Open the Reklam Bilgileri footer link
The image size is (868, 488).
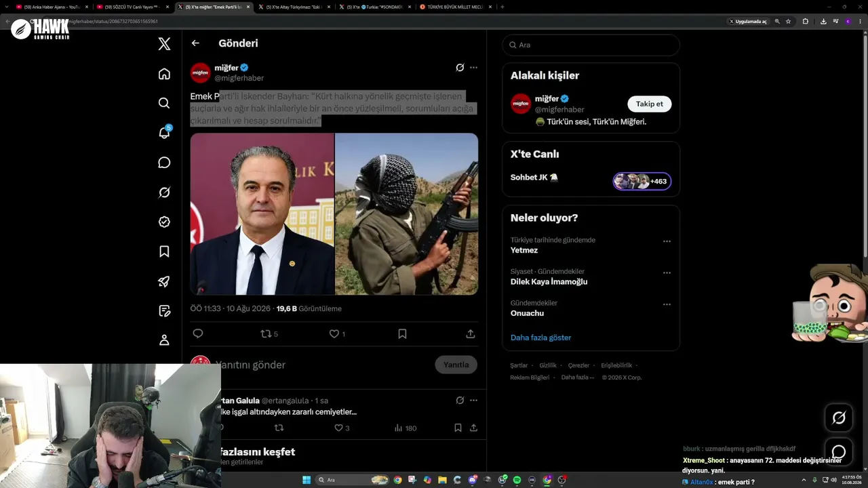[x=530, y=378]
